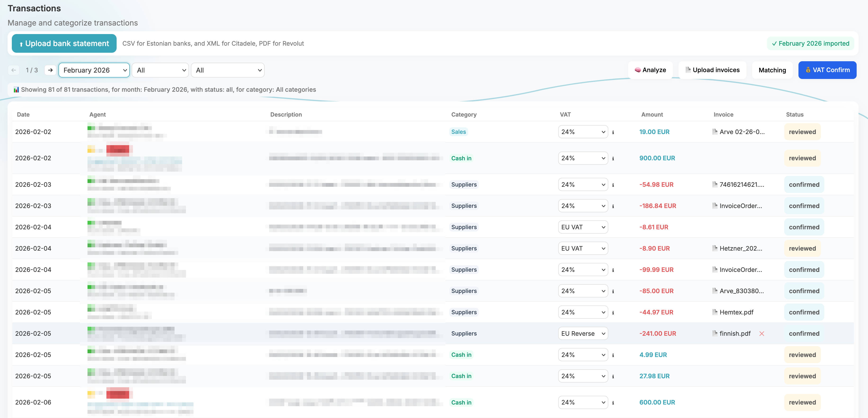Remove the finnish.pdf invoice with red X
This screenshot has height=418, width=868.
point(762,333)
